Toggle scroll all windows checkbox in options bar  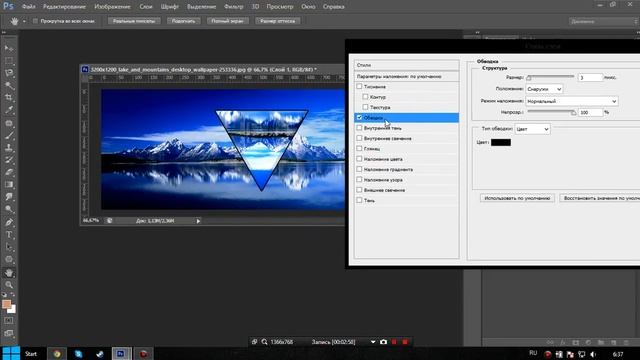[x=35, y=21]
